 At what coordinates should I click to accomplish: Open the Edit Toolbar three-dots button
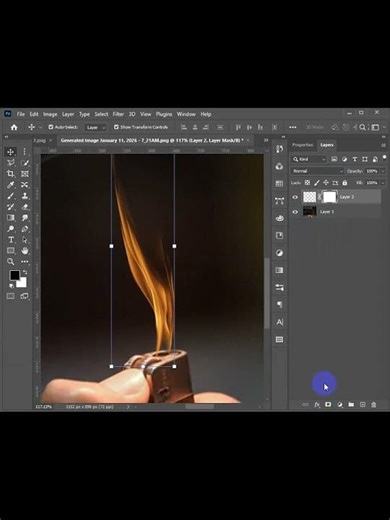[x=24, y=262]
